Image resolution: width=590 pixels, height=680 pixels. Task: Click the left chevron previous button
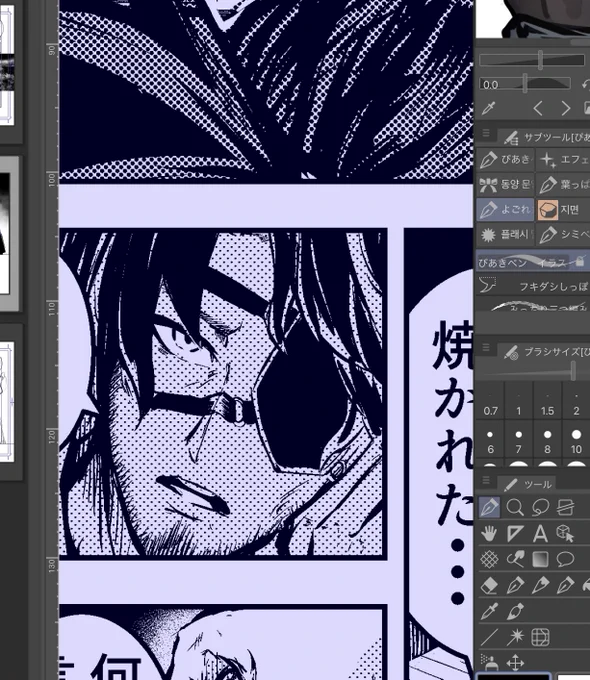coord(538,108)
